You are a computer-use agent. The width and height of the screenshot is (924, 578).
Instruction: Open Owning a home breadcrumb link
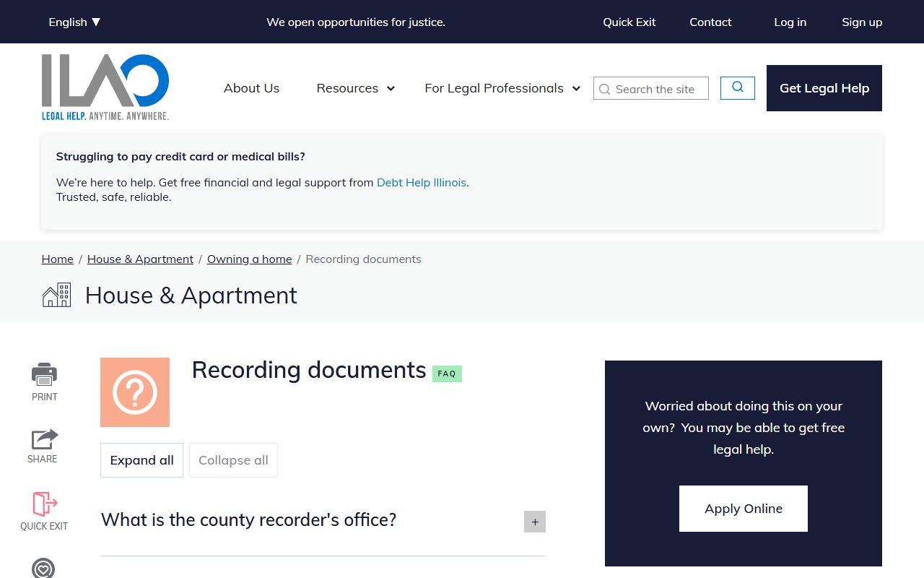(x=250, y=259)
